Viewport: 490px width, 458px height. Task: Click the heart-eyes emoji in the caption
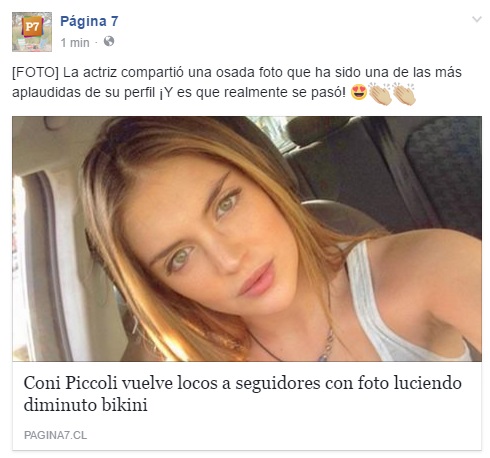pyautogui.click(x=359, y=92)
